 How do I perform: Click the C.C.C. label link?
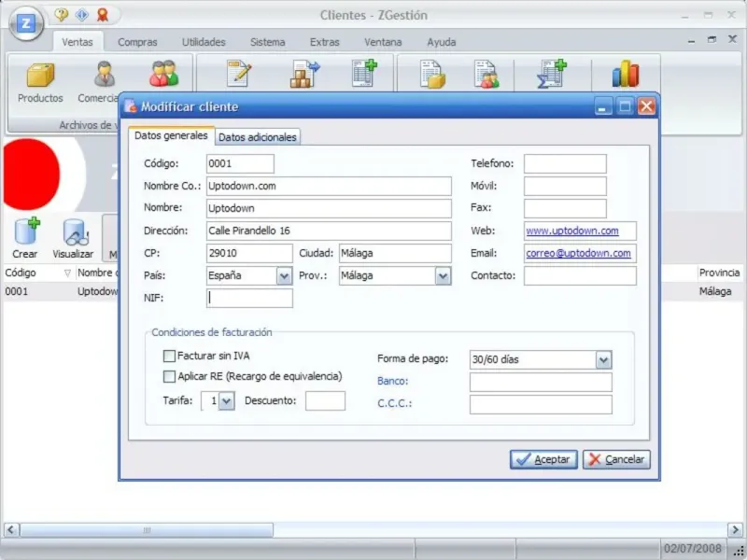click(x=394, y=403)
